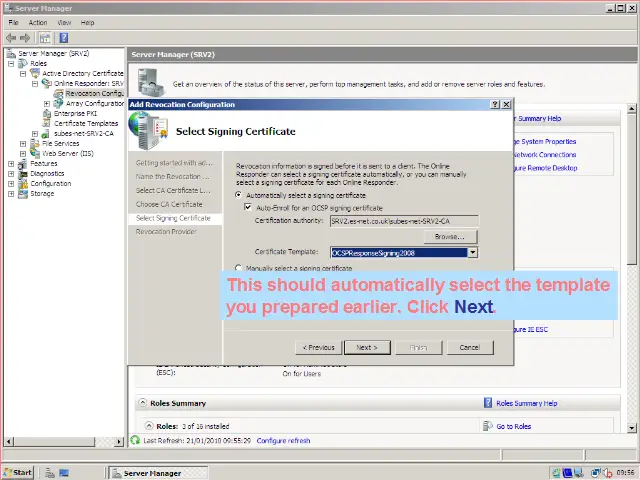The image size is (640, 480).
Task: Expand the Features tree node
Action: tap(11, 163)
